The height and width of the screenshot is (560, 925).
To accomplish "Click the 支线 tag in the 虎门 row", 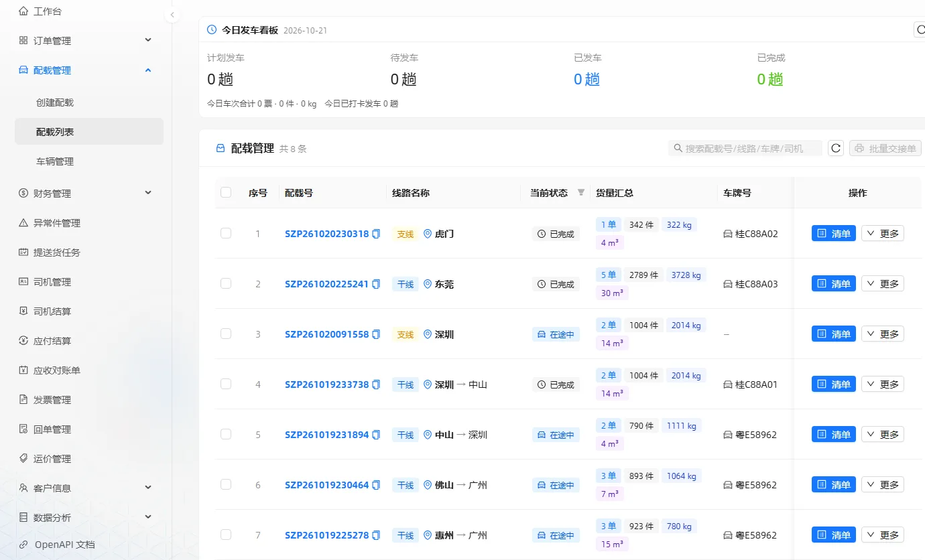I will point(406,234).
